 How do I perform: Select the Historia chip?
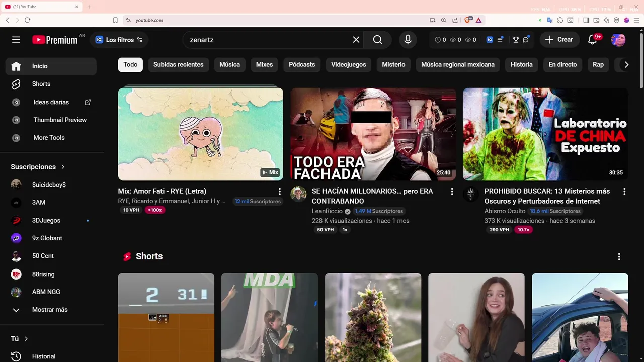tap(521, 64)
